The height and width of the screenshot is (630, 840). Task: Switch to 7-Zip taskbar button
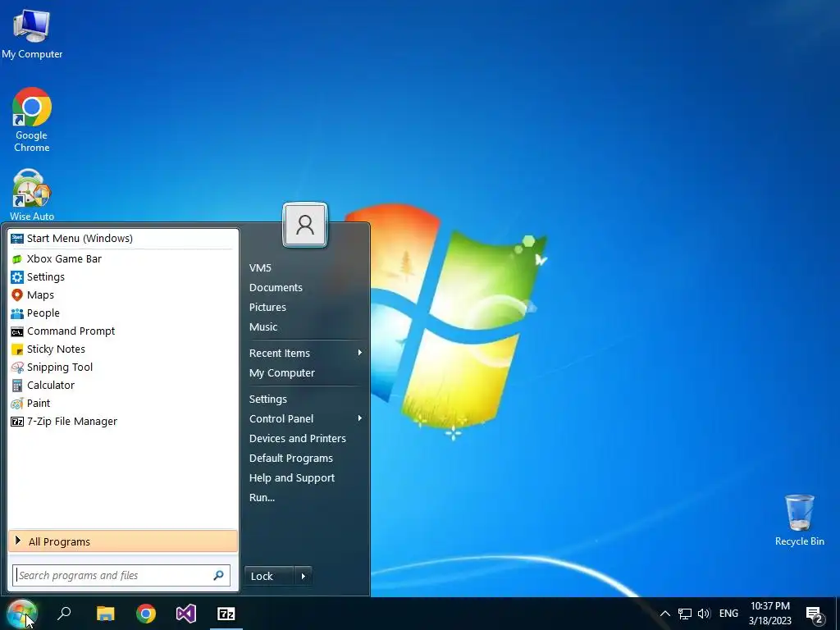pos(226,614)
